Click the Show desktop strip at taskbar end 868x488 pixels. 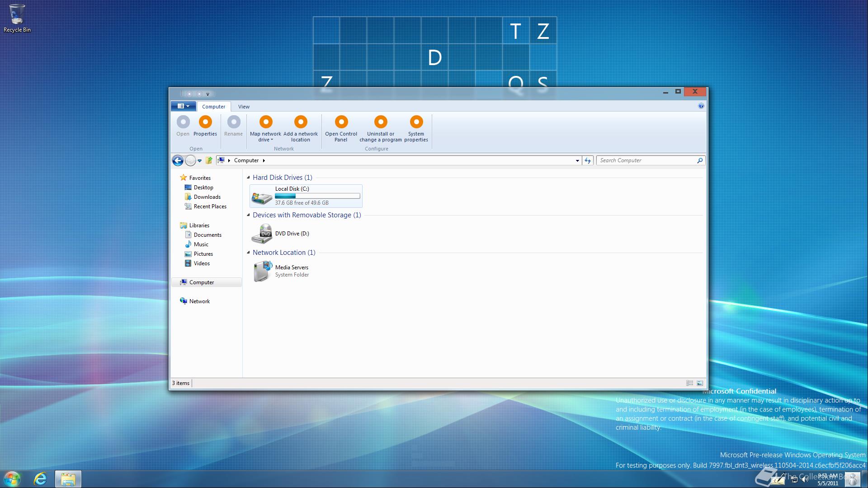pos(864,479)
